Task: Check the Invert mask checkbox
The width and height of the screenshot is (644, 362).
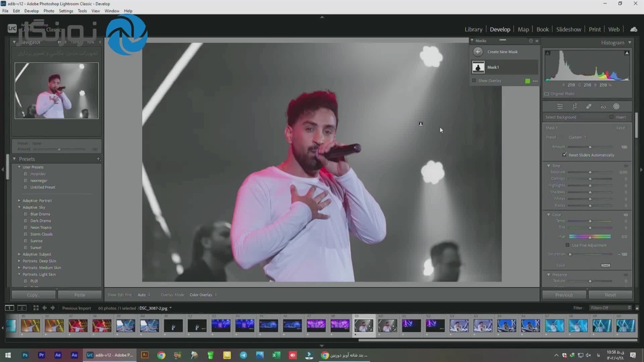Action: point(612,117)
